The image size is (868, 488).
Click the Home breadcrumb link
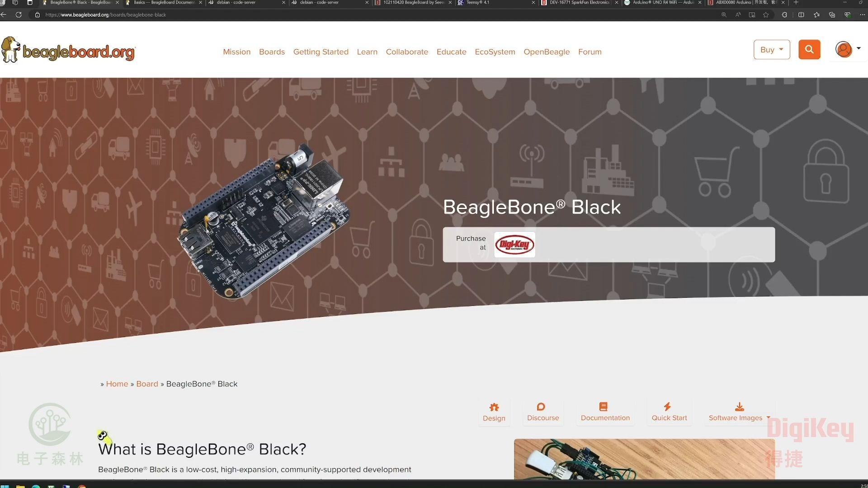(117, 384)
